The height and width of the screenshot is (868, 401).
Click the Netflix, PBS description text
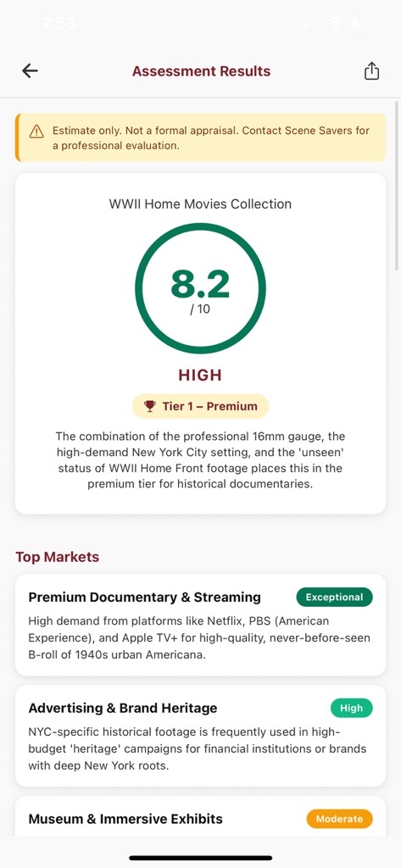(199, 637)
